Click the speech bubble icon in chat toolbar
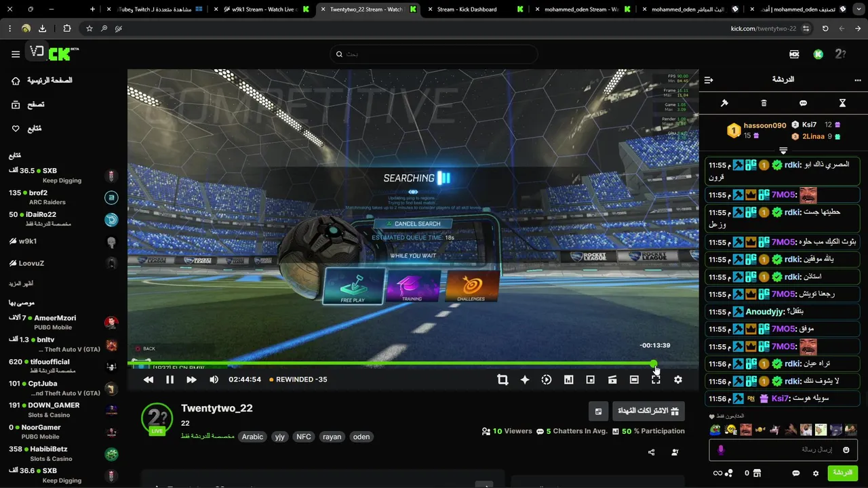The image size is (868, 488). [803, 103]
